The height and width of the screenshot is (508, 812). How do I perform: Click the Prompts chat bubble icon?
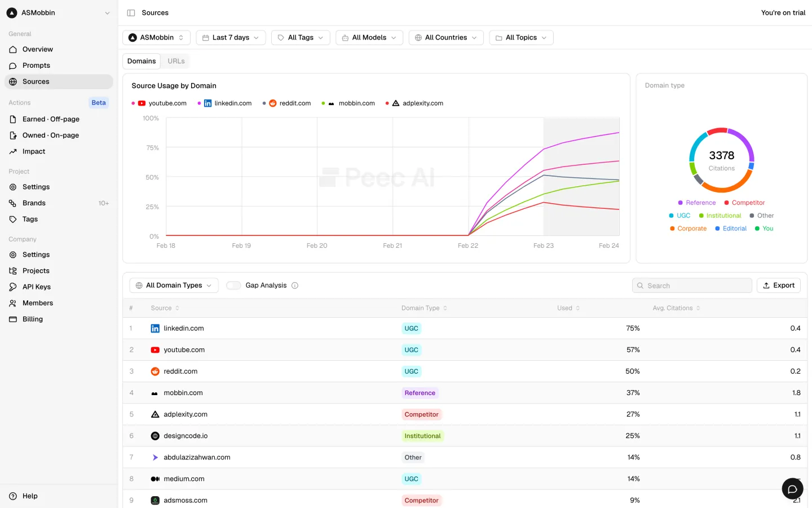(13, 65)
